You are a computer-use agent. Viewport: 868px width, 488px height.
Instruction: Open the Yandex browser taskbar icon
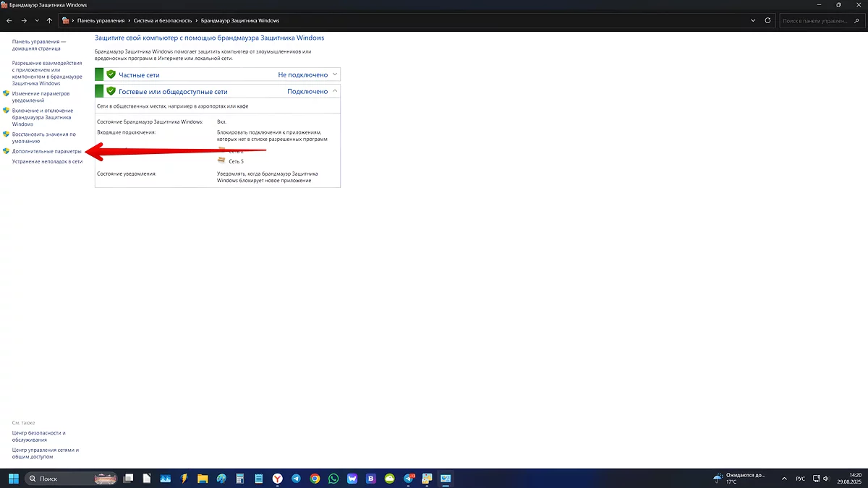(277, 479)
